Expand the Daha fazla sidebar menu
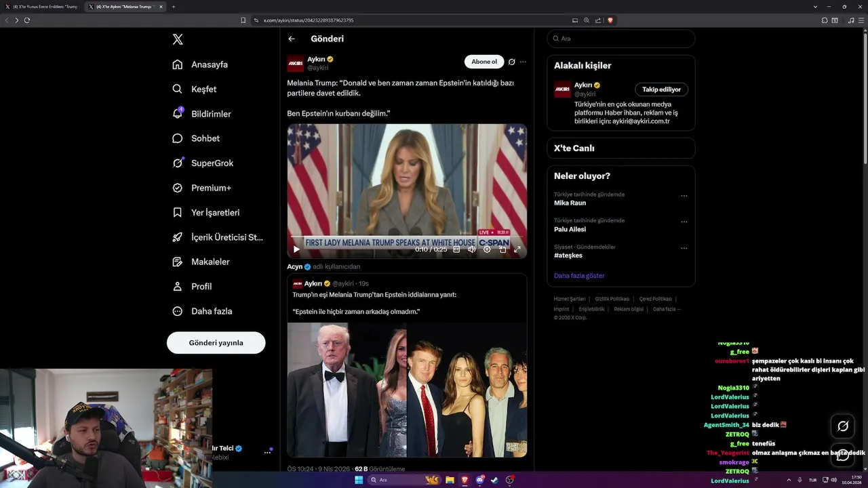The image size is (868, 488). click(x=202, y=311)
